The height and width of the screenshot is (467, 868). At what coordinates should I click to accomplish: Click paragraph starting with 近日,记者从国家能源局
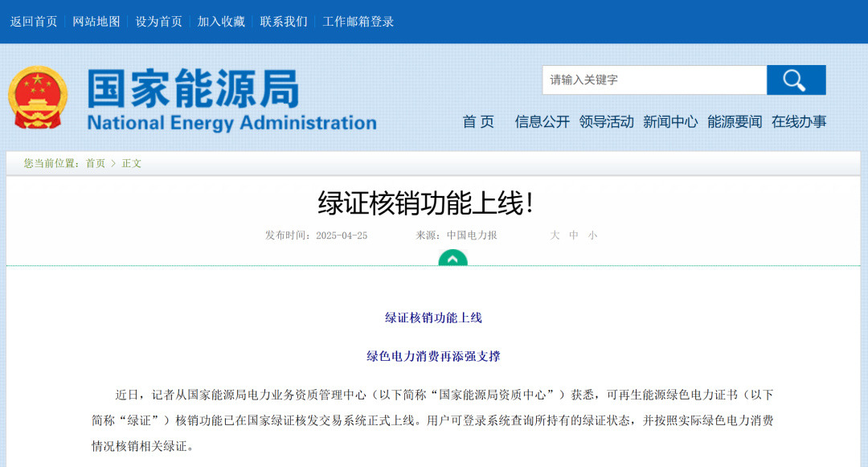tap(433, 420)
